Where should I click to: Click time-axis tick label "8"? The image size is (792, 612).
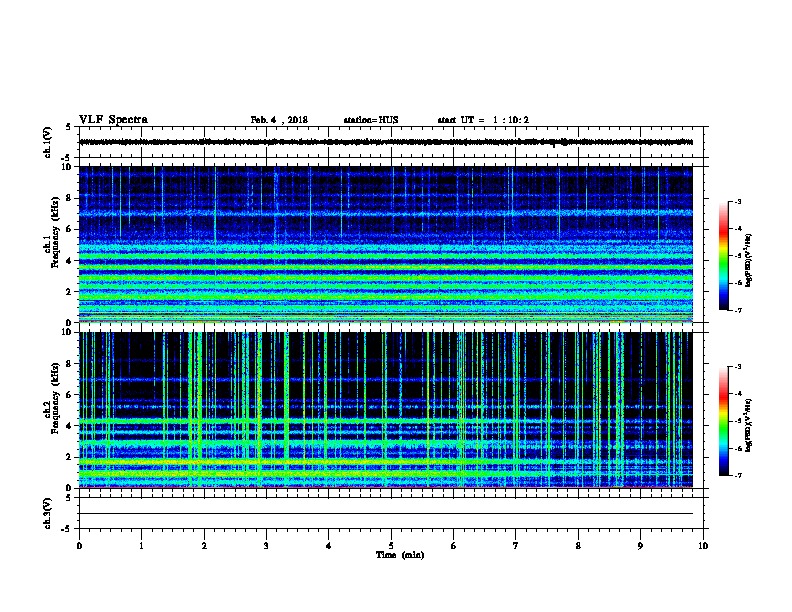click(x=578, y=546)
